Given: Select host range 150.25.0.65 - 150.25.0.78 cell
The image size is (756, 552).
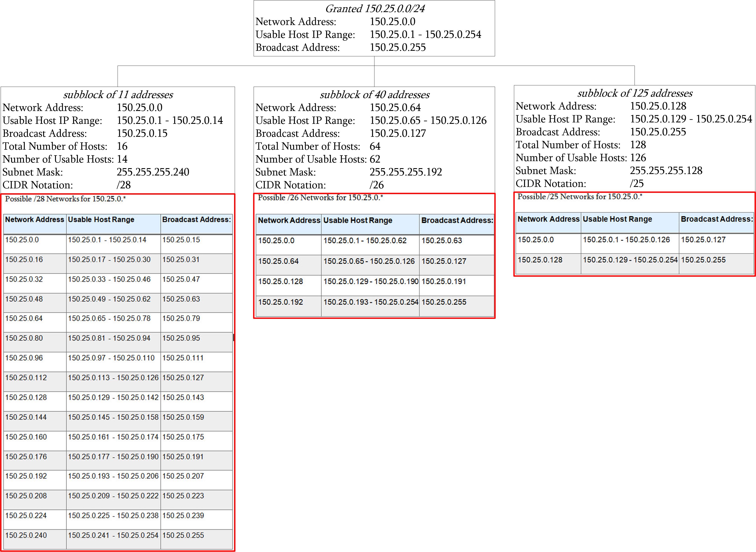Looking at the screenshot, I should tap(109, 318).
